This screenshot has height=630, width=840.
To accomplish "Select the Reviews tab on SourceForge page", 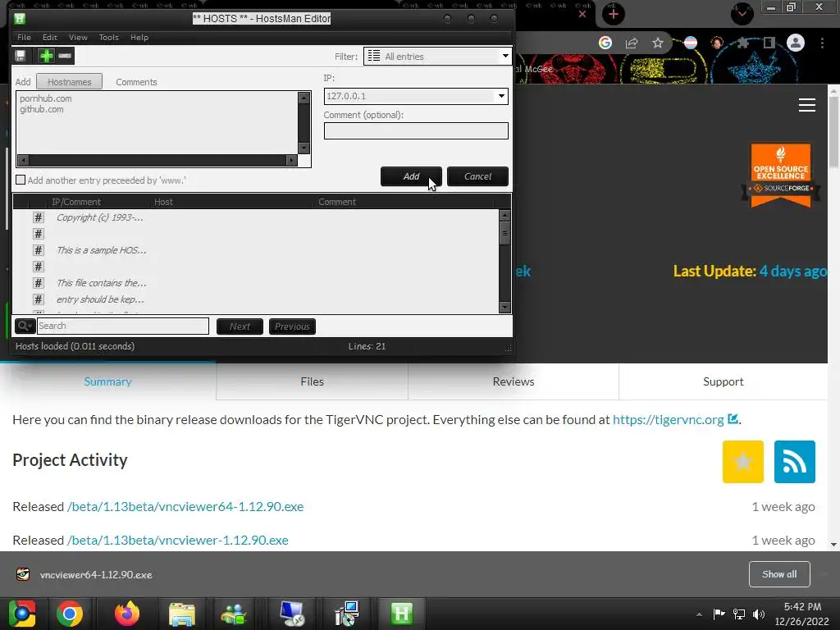I will click(x=514, y=381).
